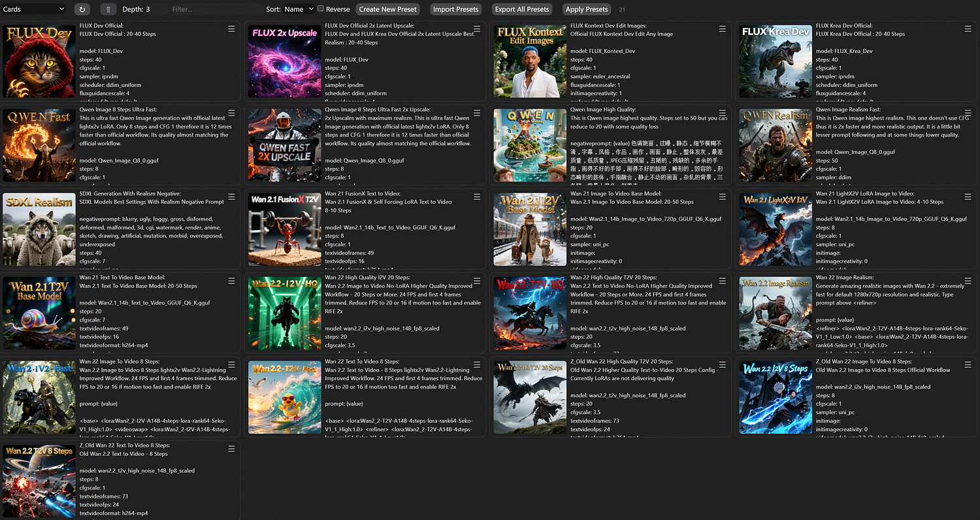Click the refresh presets icon button
980x520 pixels.
[82, 9]
